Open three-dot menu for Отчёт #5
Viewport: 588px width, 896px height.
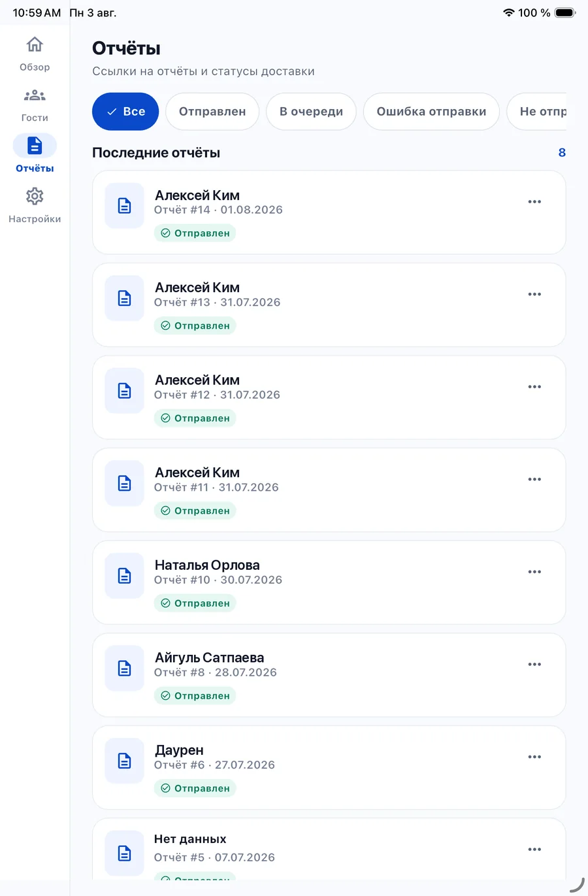pos(534,850)
